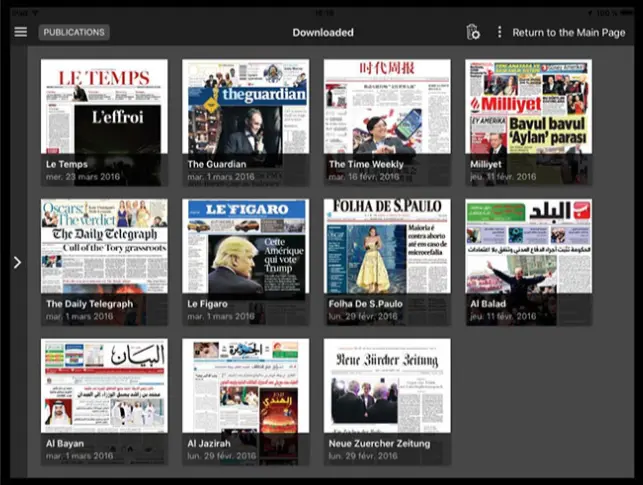Click Return to the Main Page

[569, 32]
